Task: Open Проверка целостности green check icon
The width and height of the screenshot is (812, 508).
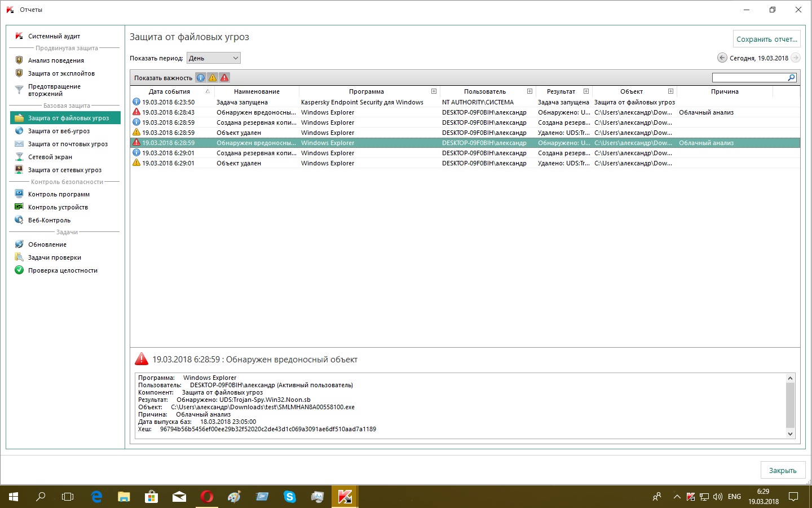Action: [x=19, y=270]
